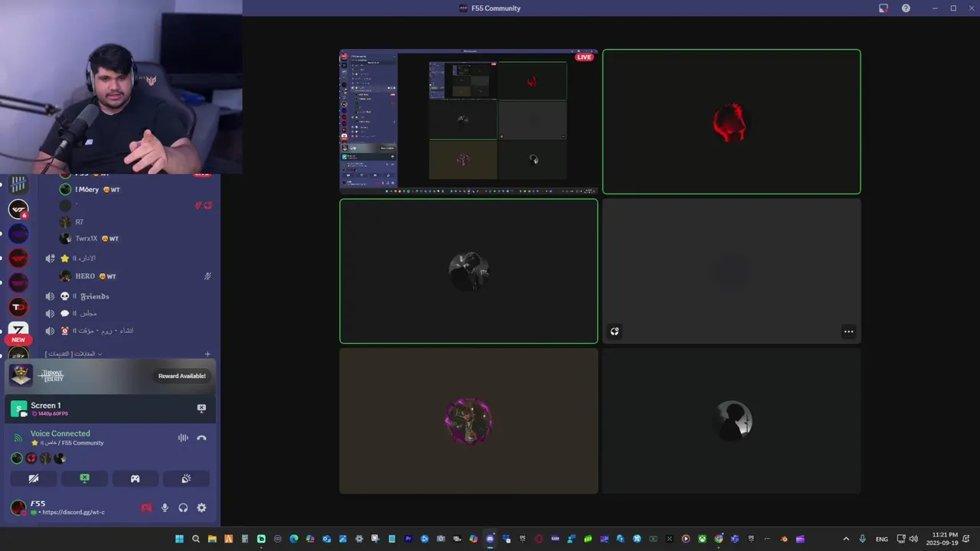Turn on camera in voice panel
Screen dimensions: 980x551
coord(34,478)
